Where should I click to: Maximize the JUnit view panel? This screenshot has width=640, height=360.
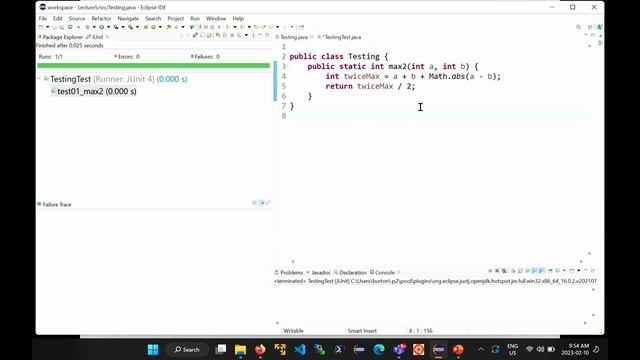[267, 35]
